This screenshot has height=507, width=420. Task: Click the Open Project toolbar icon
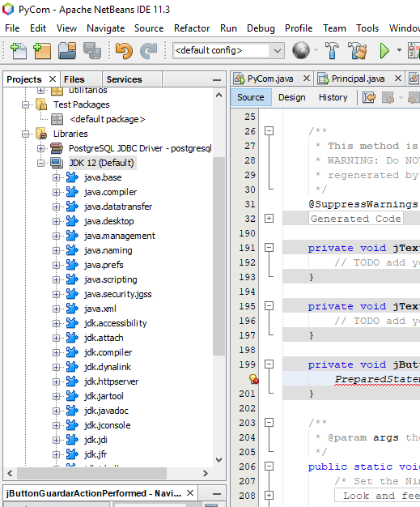(67, 51)
